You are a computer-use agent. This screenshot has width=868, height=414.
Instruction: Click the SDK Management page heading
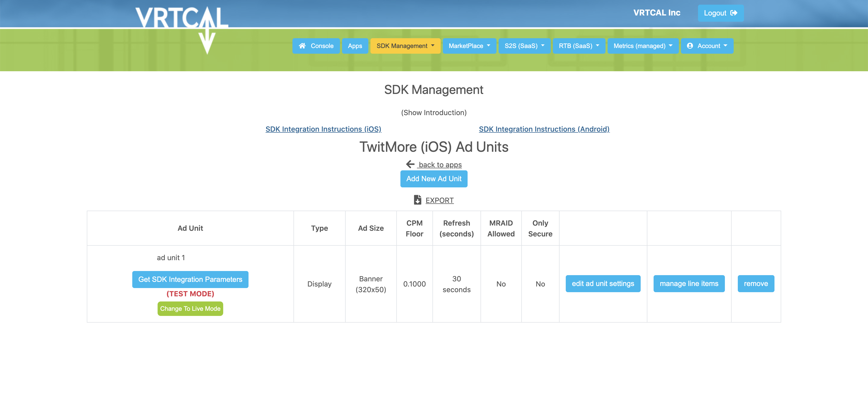[x=434, y=90]
